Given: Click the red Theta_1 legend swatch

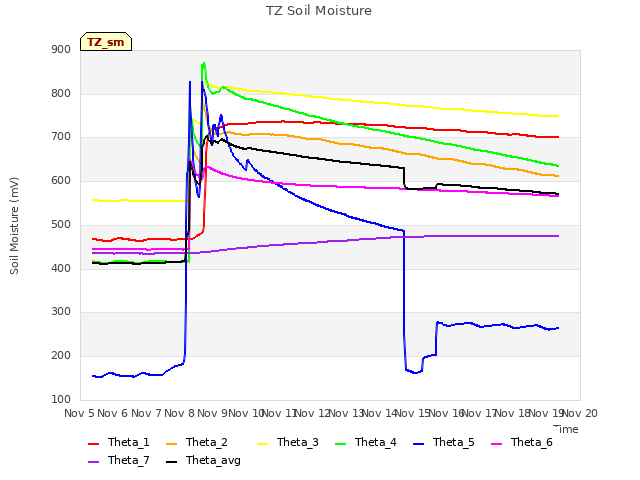Looking at the screenshot, I should pyautogui.click(x=93, y=444).
